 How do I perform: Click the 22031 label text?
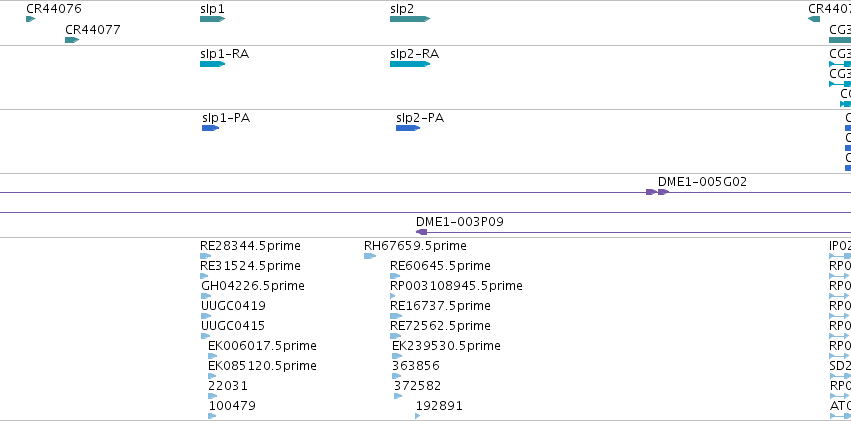coord(228,387)
